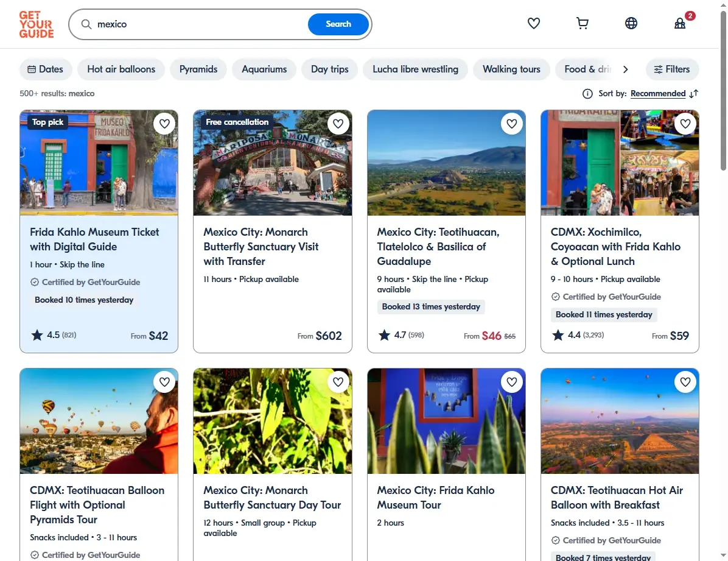
Task: Click the info icon beside Sort by
Action: [587, 94]
